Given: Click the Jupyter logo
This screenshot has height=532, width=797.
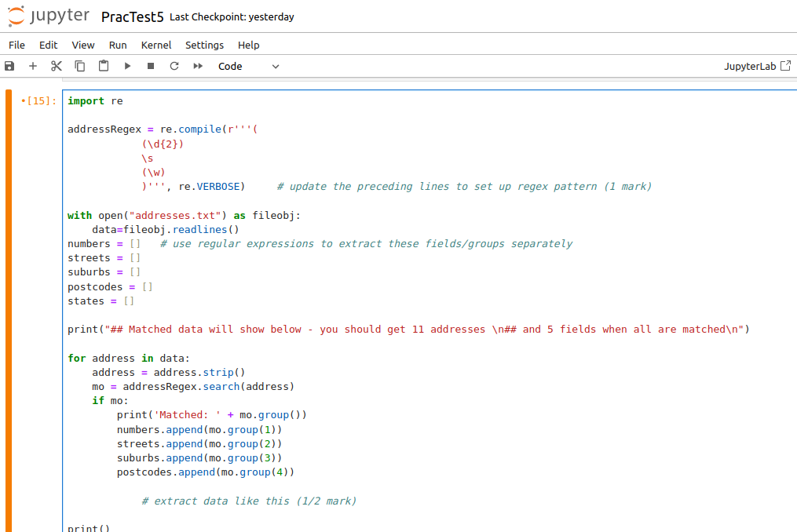Looking at the screenshot, I should point(48,16).
